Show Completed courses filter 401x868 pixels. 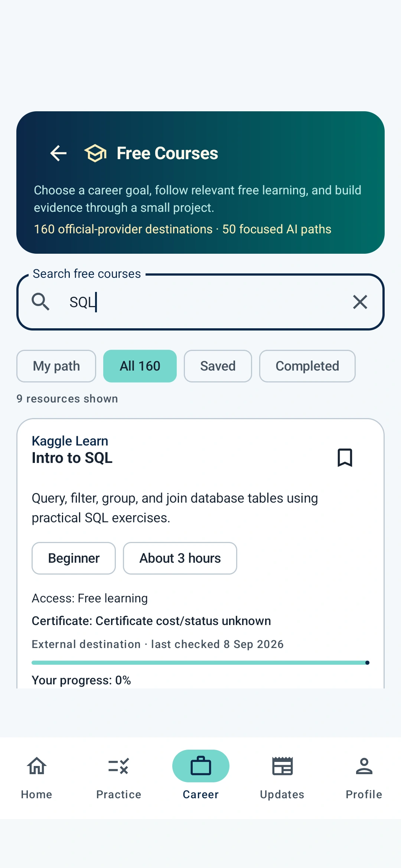tap(307, 366)
